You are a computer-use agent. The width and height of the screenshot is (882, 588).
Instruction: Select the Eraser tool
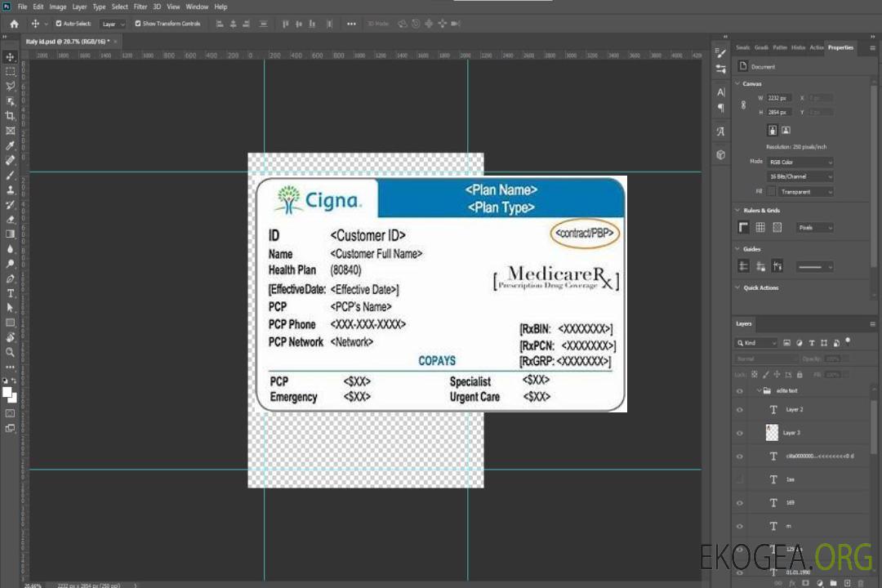tap(10, 220)
